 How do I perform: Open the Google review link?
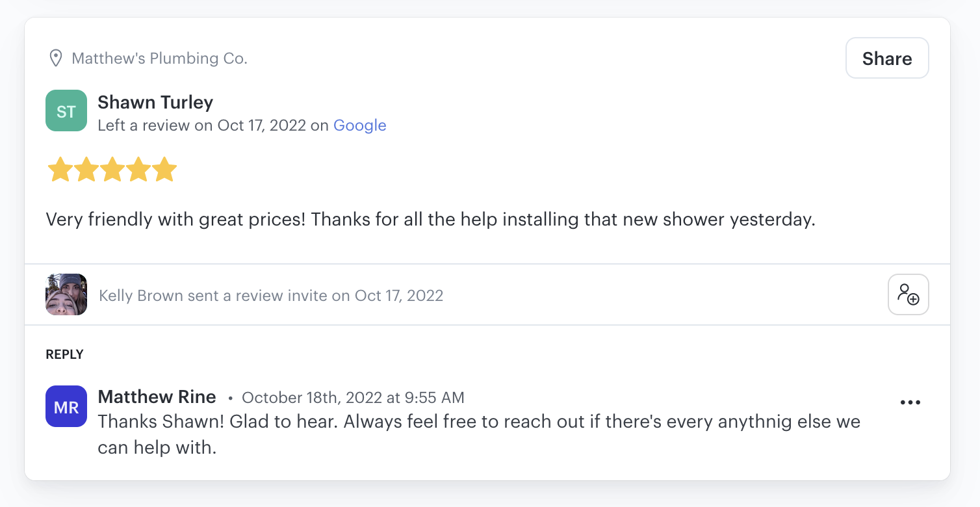[x=360, y=125]
